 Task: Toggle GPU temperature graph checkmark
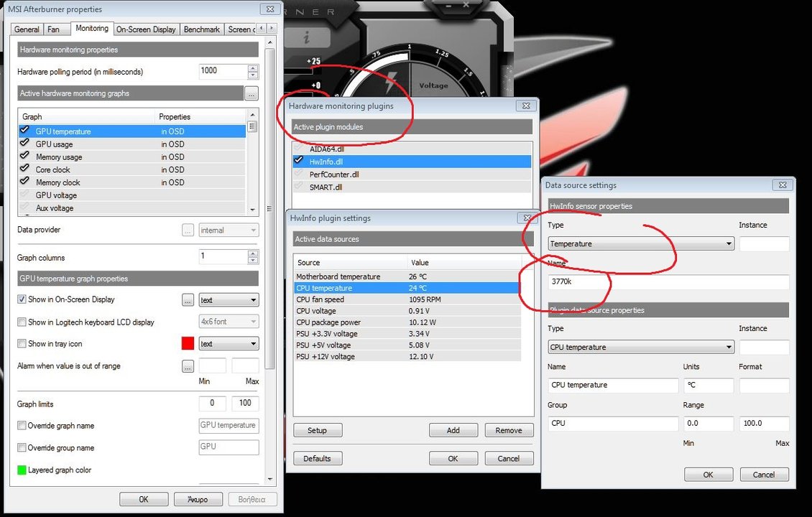pos(24,131)
